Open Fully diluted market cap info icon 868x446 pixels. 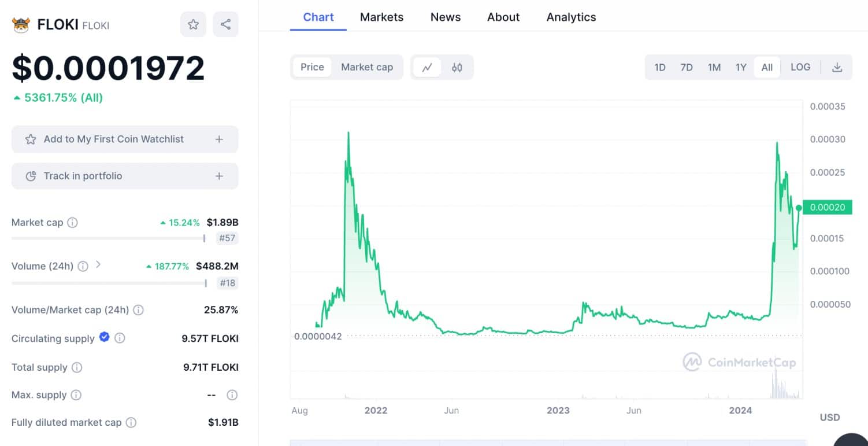click(131, 423)
